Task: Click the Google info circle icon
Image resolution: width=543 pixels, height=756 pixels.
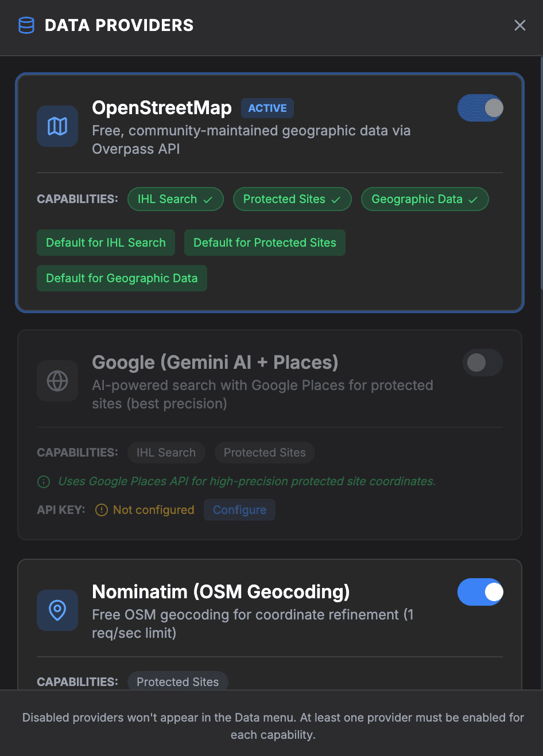Action: coord(44,482)
